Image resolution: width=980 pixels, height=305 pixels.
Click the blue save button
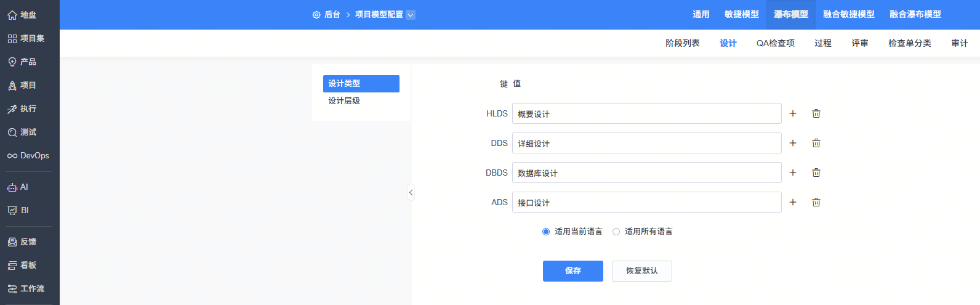pyautogui.click(x=572, y=271)
